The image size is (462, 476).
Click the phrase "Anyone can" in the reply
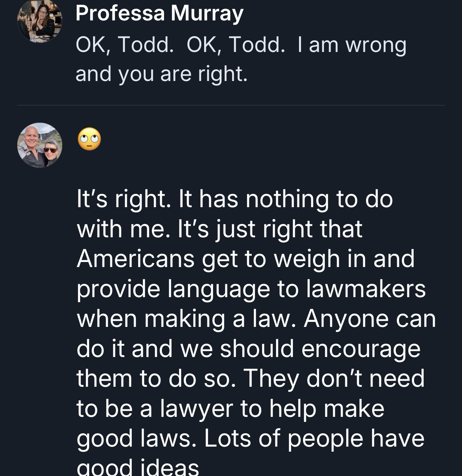370,319
